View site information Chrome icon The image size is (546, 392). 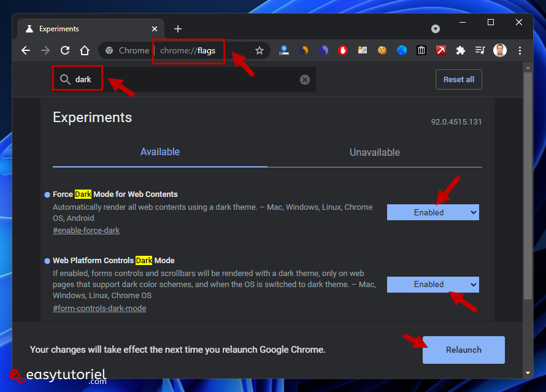coord(109,50)
